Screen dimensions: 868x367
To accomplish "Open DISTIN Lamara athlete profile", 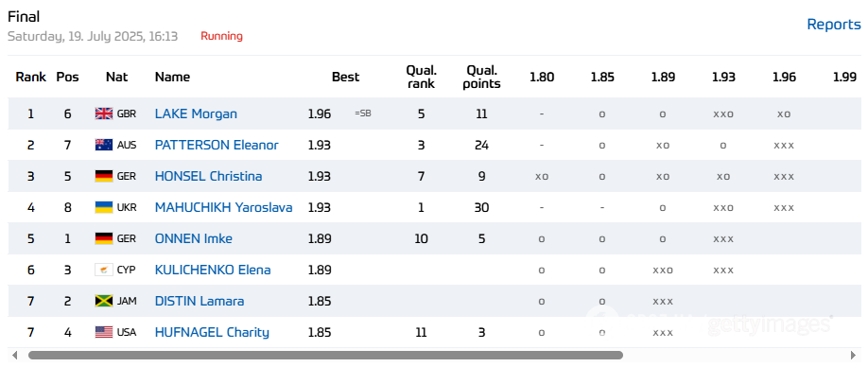I will pyautogui.click(x=200, y=301).
